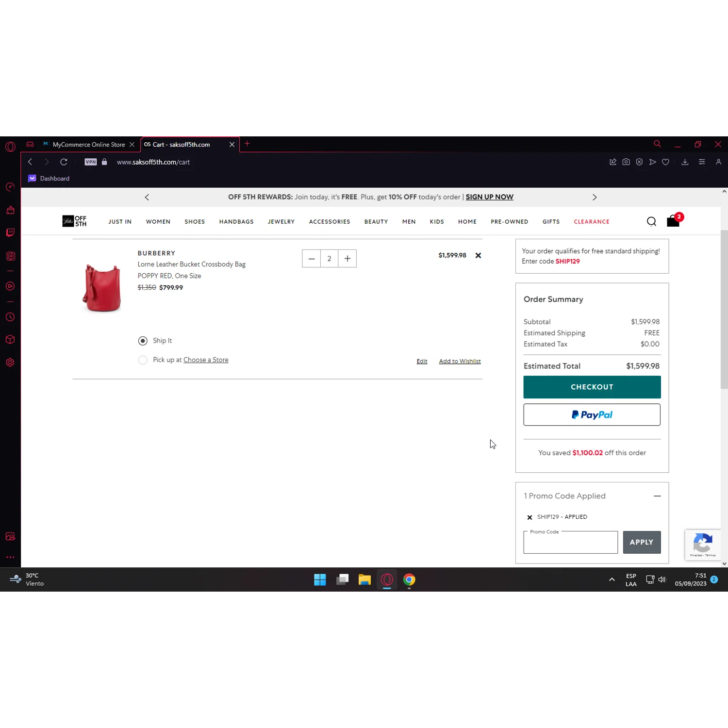This screenshot has width=728, height=728.
Task: Click the SIGN UP NOW link
Action: tap(489, 197)
